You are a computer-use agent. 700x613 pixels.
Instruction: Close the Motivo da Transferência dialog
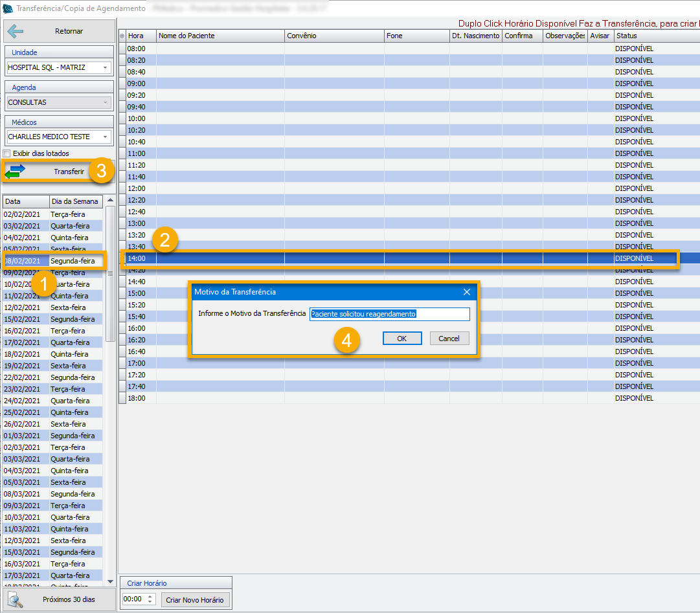467,292
